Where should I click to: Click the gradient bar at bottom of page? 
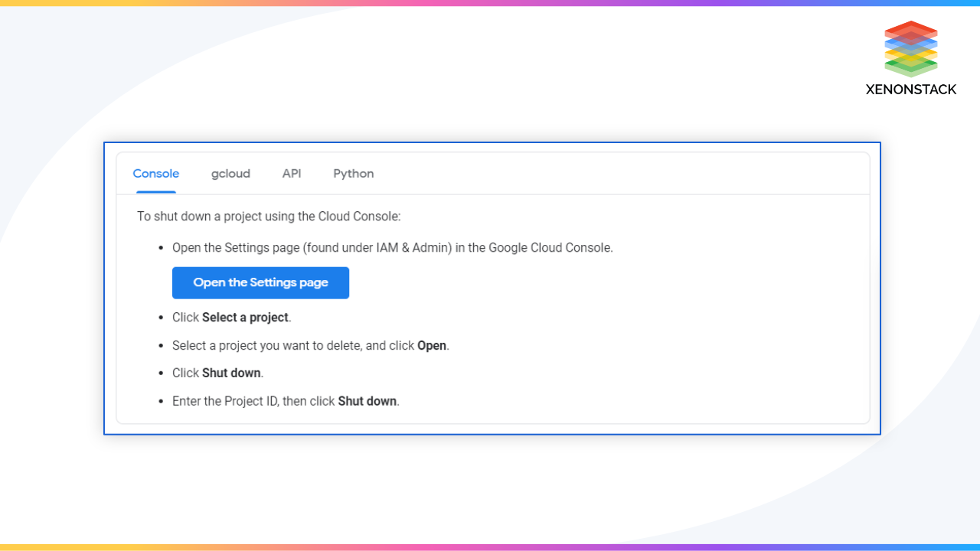[x=490, y=548]
